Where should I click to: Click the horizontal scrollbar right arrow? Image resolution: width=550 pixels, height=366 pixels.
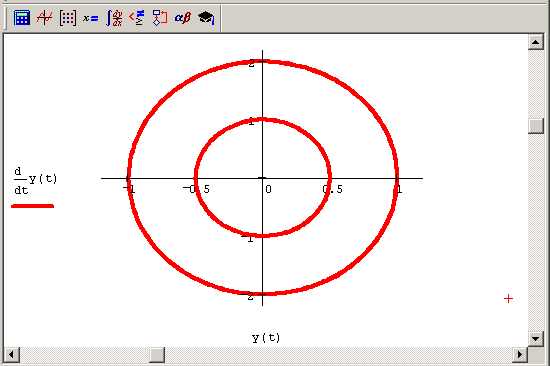tap(520, 354)
